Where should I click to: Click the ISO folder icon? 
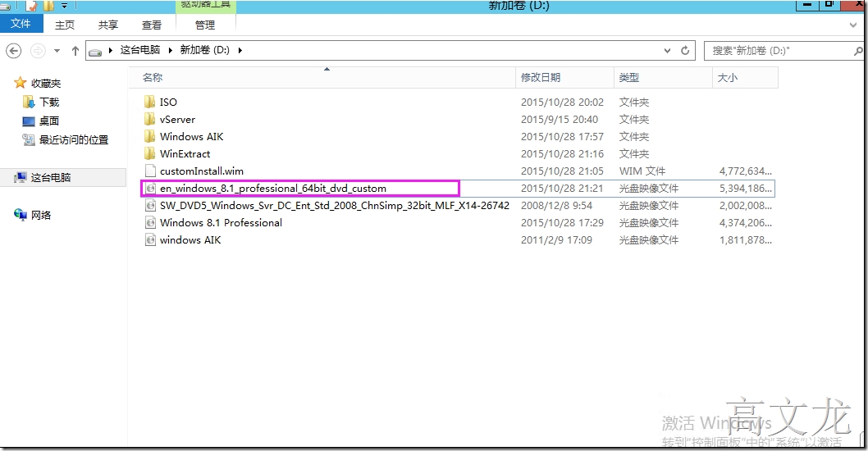tap(149, 102)
